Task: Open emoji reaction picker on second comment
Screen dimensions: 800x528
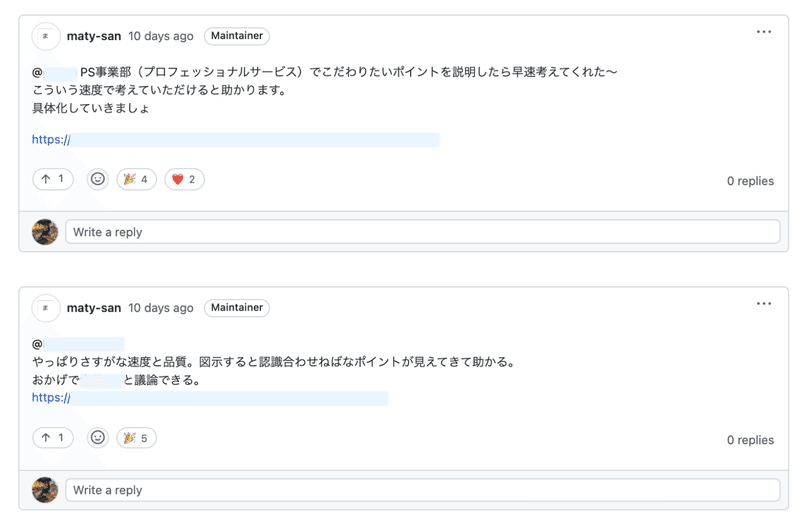Action: click(x=97, y=438)
